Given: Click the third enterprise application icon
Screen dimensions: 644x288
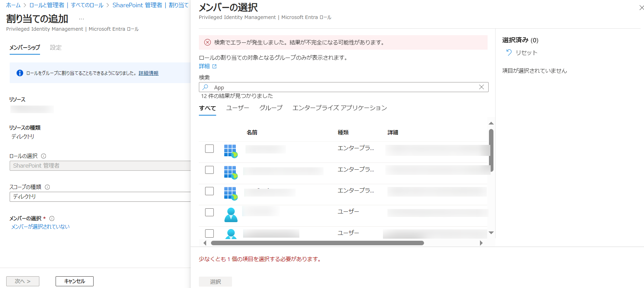Looking at the screenshot, I should pos(231,193).
